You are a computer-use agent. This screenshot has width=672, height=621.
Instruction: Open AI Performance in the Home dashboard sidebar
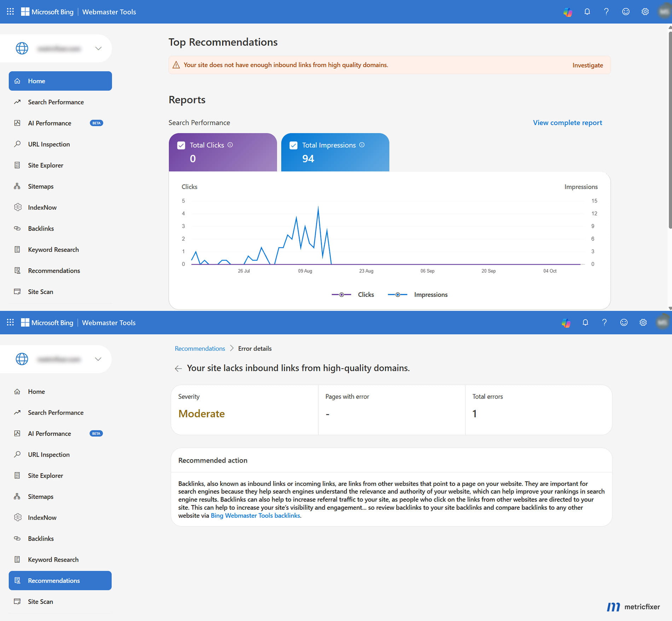click(60, 123)
